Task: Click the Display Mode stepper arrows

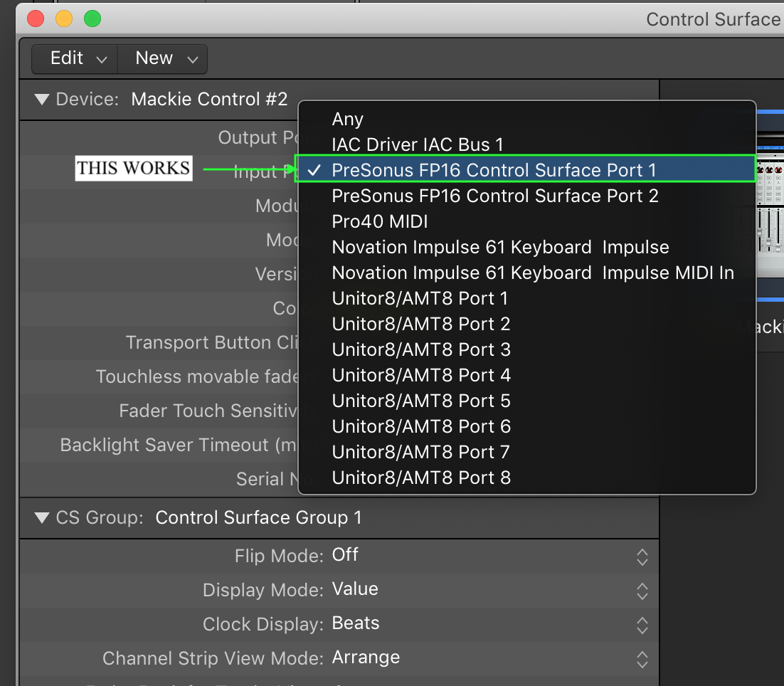Action: click(x=642, y=591)
